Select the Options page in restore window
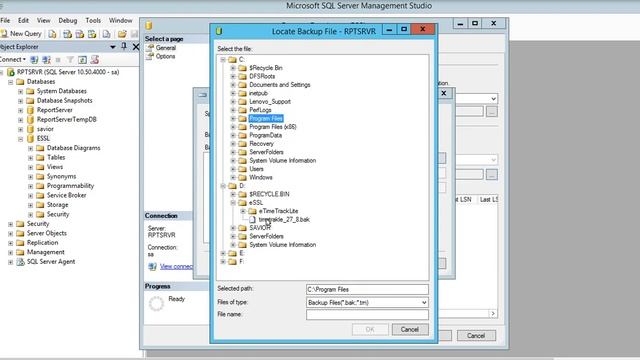Viewport: 640px width, 360px height. (165, 56)
